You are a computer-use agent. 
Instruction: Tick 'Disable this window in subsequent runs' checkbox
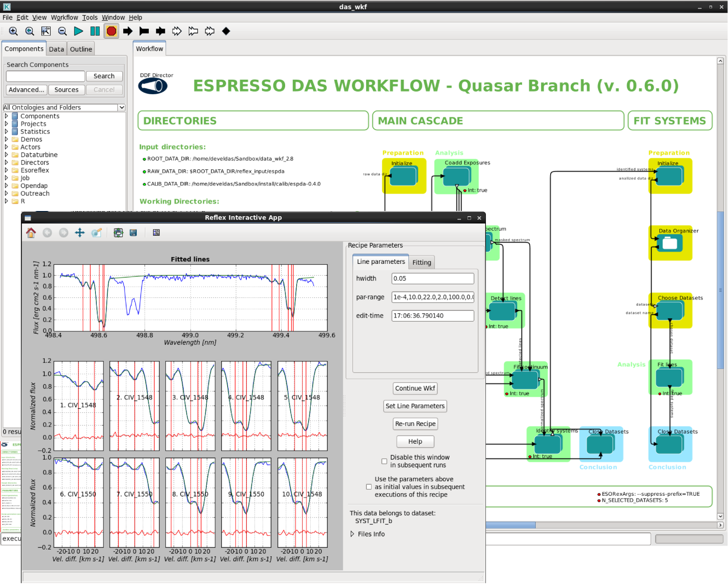click(x=384, y=461)
